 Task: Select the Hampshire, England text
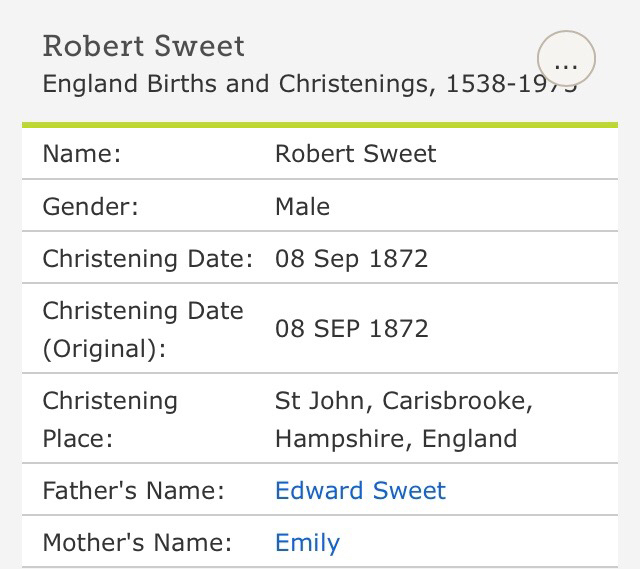pyautogui.click(x=396, y=438)
